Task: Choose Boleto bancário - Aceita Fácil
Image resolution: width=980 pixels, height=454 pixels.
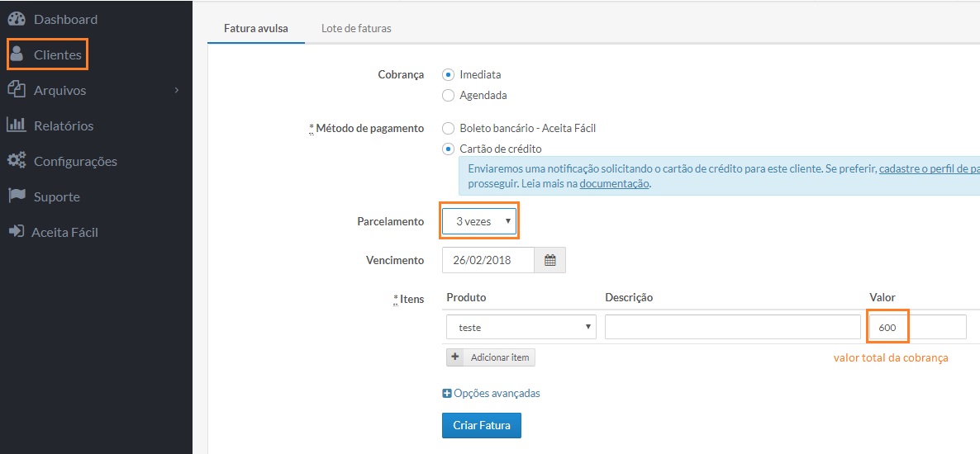Action: click(x=449, y=128)
